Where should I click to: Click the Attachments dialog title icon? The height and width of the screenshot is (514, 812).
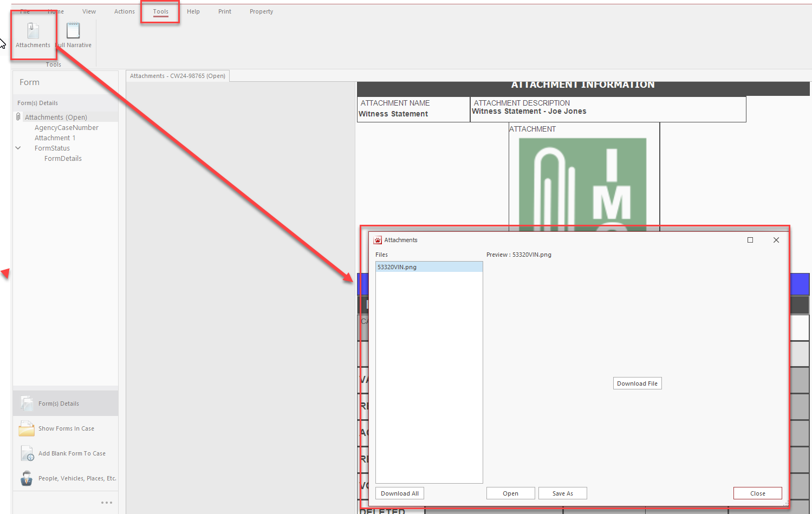click(378, 240)
